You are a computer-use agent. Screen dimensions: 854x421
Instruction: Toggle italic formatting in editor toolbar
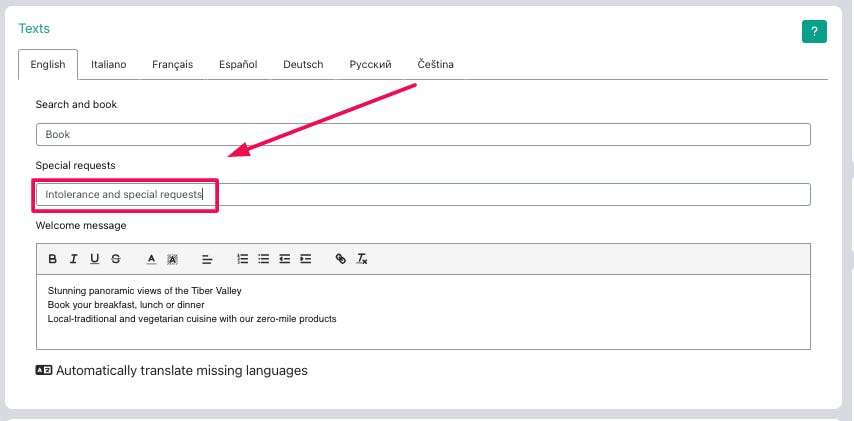tap(74, 259)
